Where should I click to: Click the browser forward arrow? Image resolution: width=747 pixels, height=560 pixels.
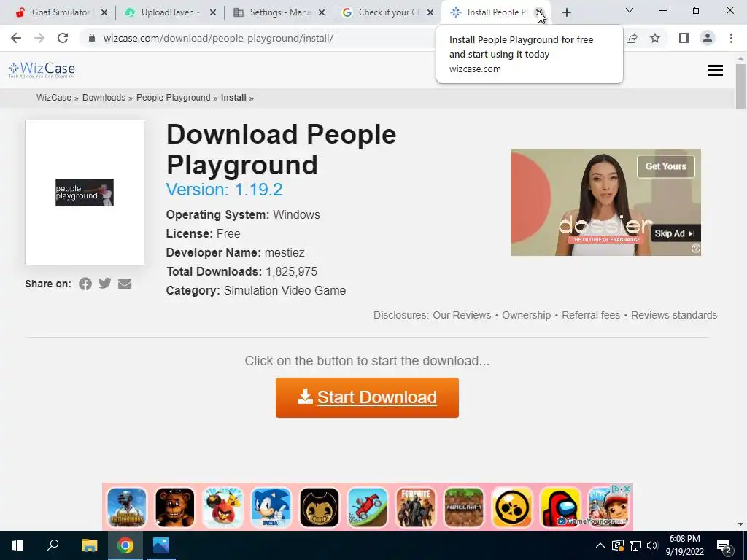click(39, 38)
